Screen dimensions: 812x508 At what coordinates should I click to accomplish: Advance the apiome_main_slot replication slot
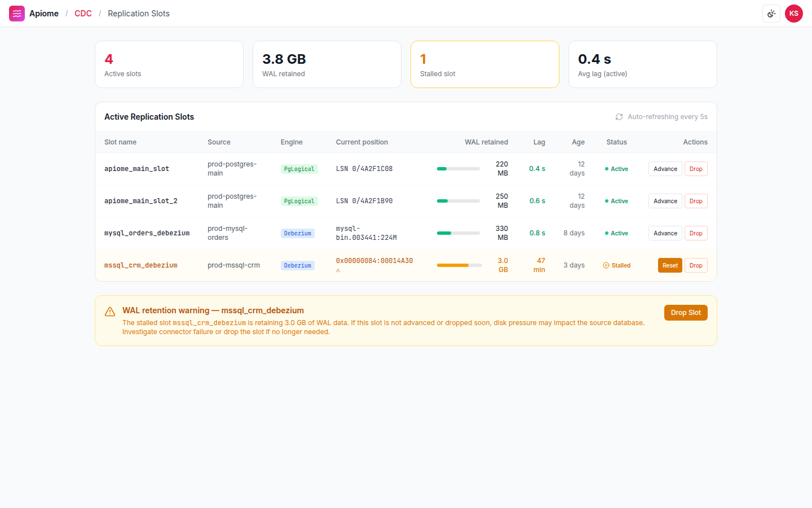(x=665, y=169)
